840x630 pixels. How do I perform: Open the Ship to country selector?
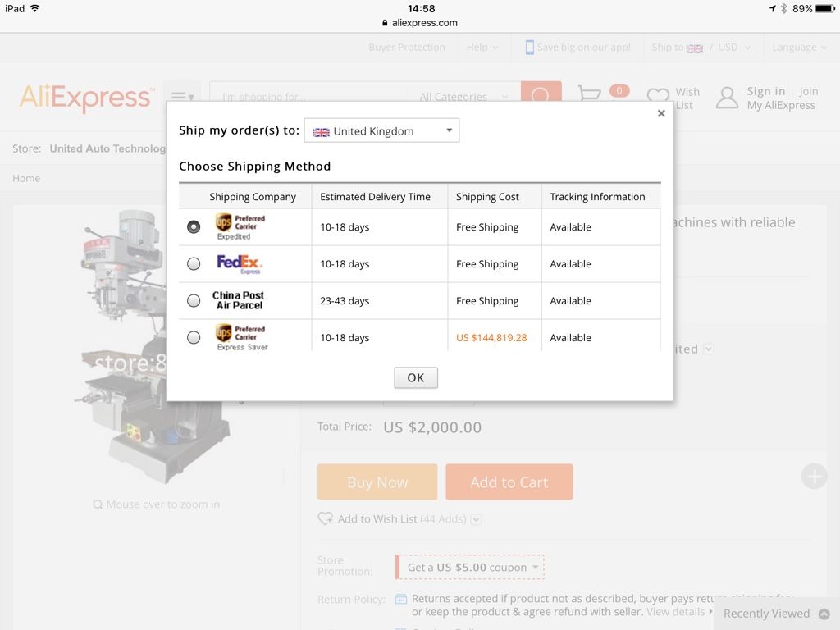pos(677,47)
